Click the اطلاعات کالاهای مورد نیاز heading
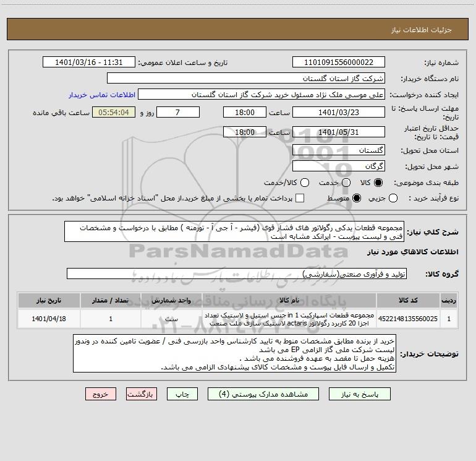Screen dimensions: 476x461 point(413,252)
